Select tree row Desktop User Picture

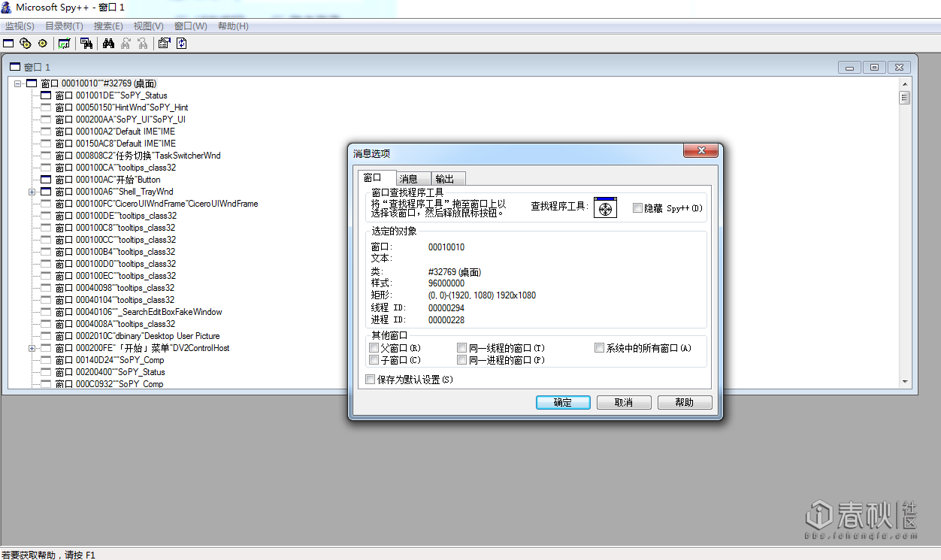[138, 336]
